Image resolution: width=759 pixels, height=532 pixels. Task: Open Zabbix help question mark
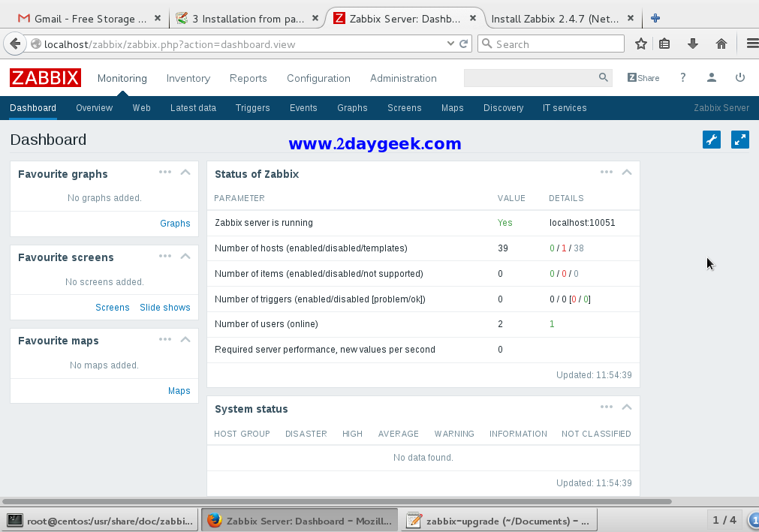683,77
